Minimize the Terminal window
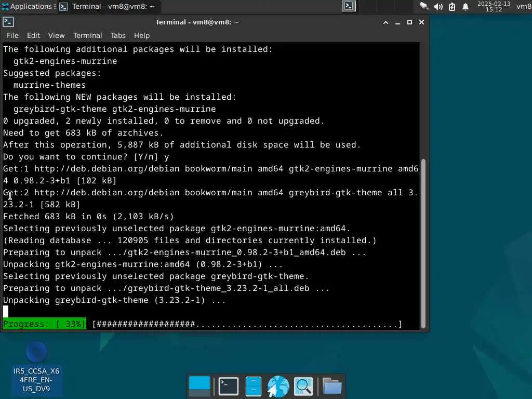 [x=397, y=22]
